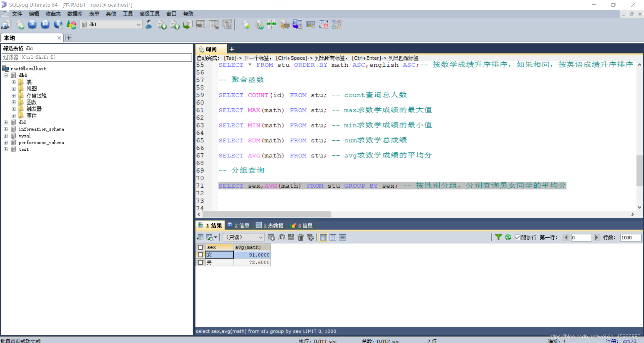This screenshot has width=644, height=343.
Task: Execute all queries (double arrow icon)
Action: coord(45,24)
